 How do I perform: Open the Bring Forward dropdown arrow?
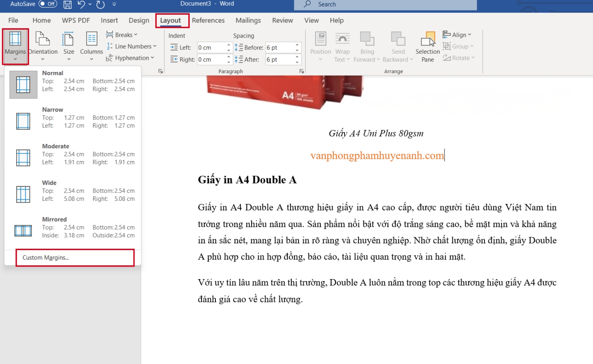click(x=378, y=59)
